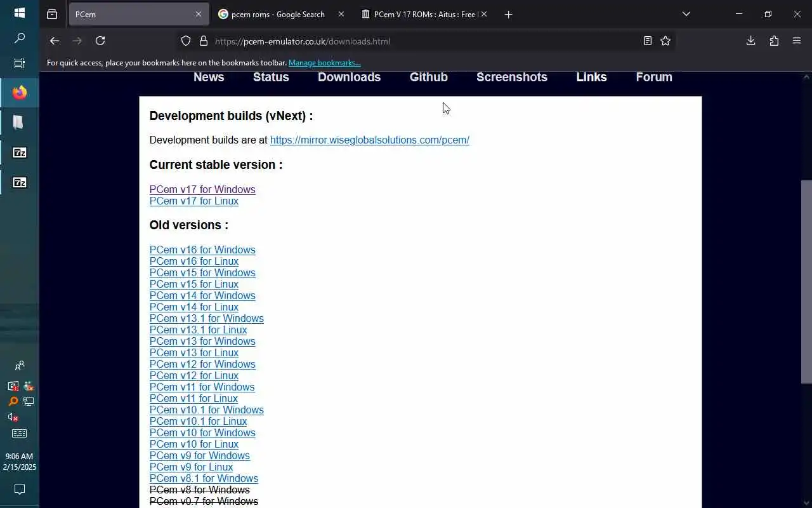Click the site security padlock icon

pyautogui.click(x=204, y=41)
